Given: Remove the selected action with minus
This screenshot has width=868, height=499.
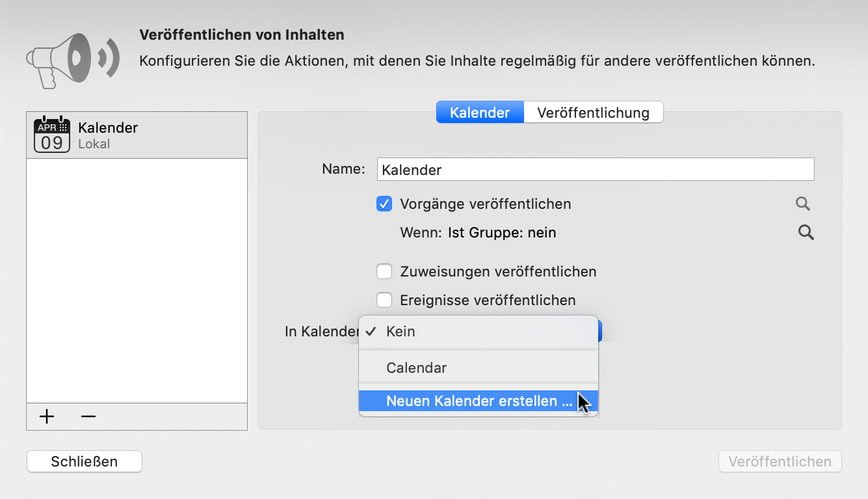Looking at the screenshot, I should pos(88,416).
